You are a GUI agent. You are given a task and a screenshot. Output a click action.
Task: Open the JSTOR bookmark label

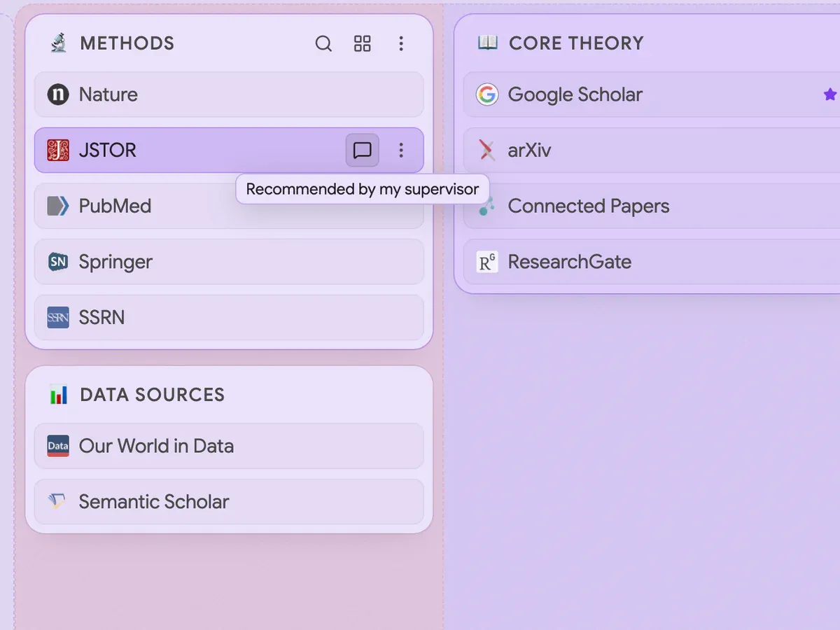click(x=108, y=150)
